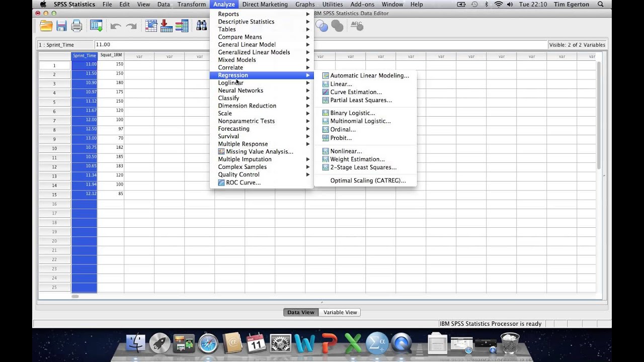Screen dimensions: 644x362
Task: Select the Sprint_Time column header
Action: 84,55
